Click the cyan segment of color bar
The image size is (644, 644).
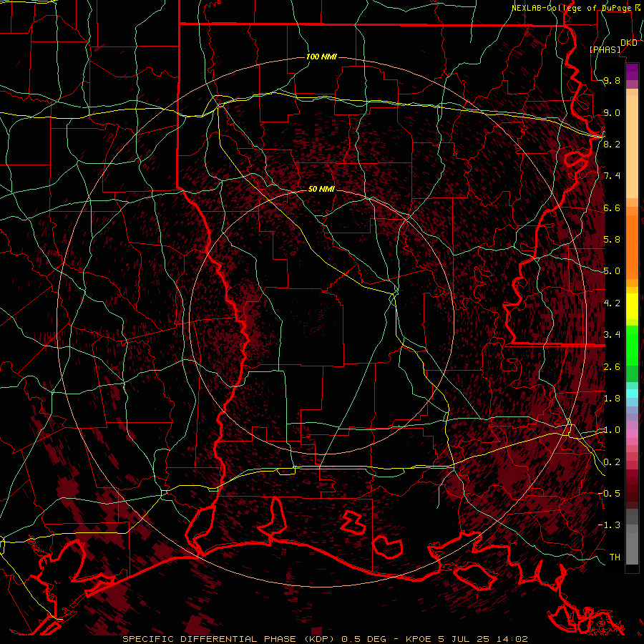point(632,394)
